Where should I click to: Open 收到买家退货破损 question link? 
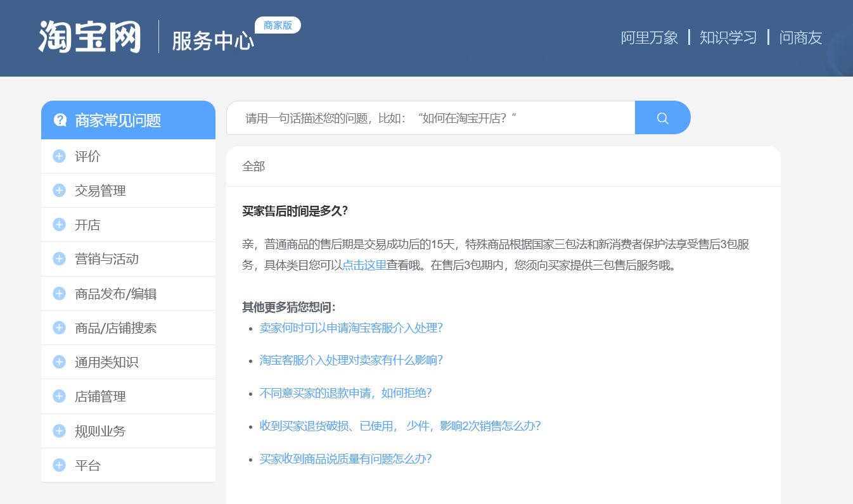(400, 426)
